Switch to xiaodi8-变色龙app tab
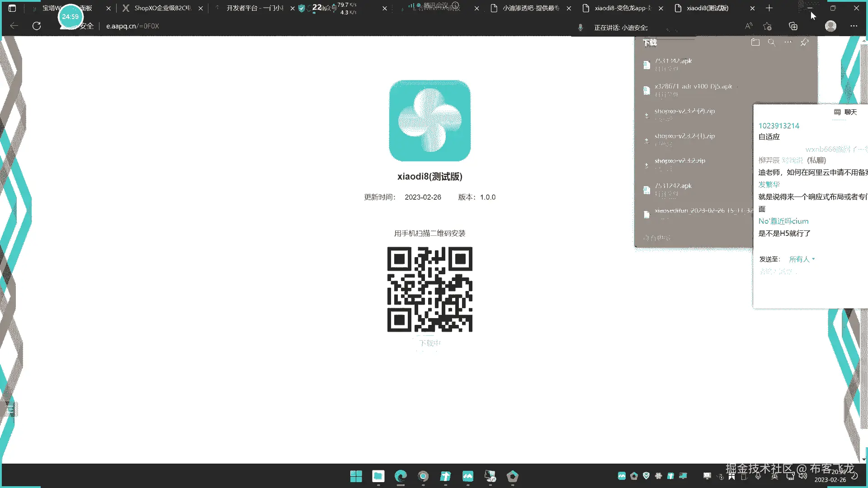 pos(622,8)
